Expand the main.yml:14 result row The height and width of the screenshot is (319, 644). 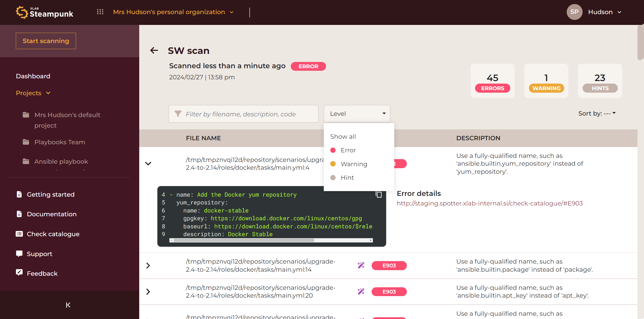pos(148,265)
